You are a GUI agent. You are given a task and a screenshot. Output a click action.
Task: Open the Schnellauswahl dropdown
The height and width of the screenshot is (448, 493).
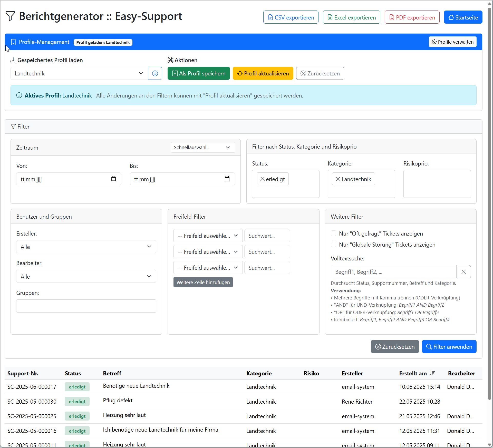pyautogui.click(x=202, y=148)
